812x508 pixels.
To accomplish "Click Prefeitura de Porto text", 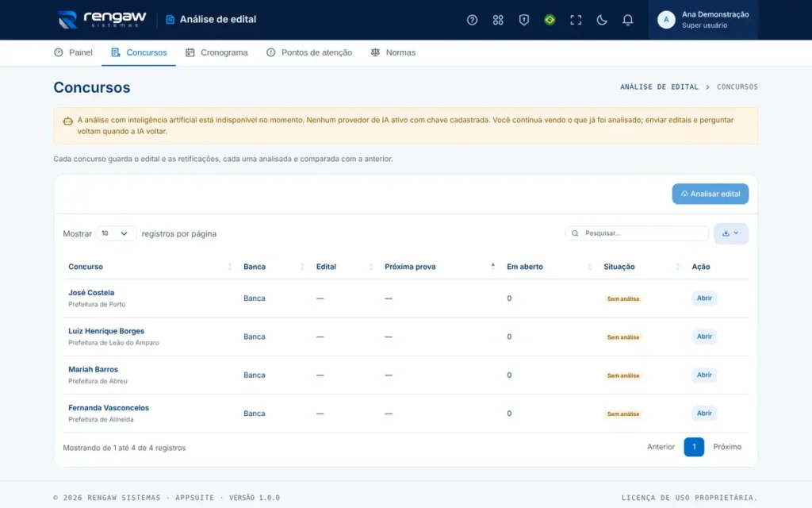I will click(x=97, y=304).
